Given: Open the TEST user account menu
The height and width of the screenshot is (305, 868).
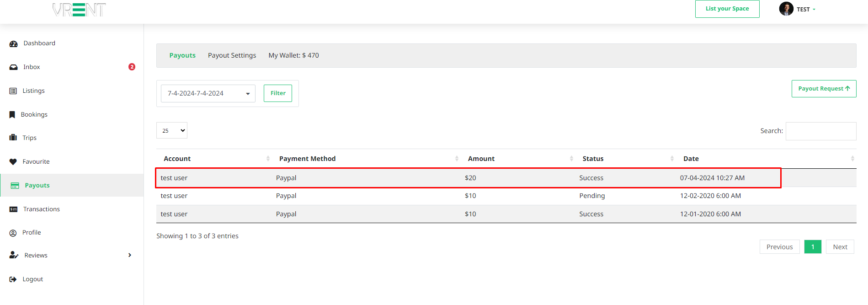Looking at the screenshot, I should click(x=798, y=9).
